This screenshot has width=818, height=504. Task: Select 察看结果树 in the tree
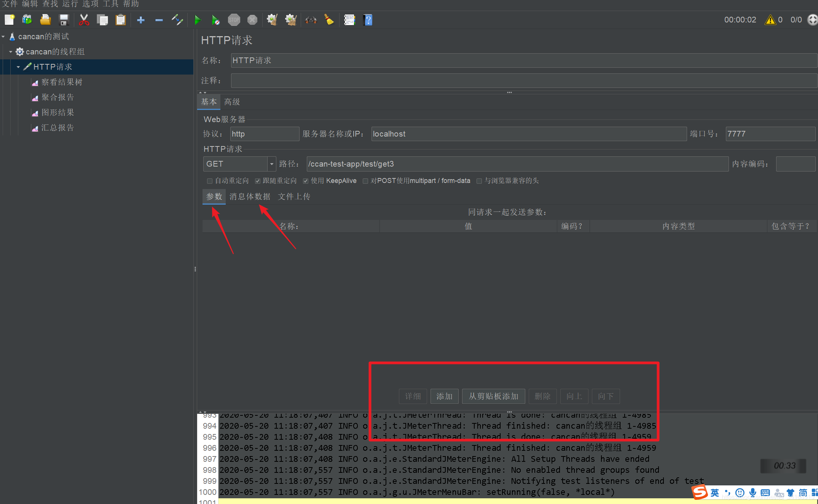[x=61, y=82]
